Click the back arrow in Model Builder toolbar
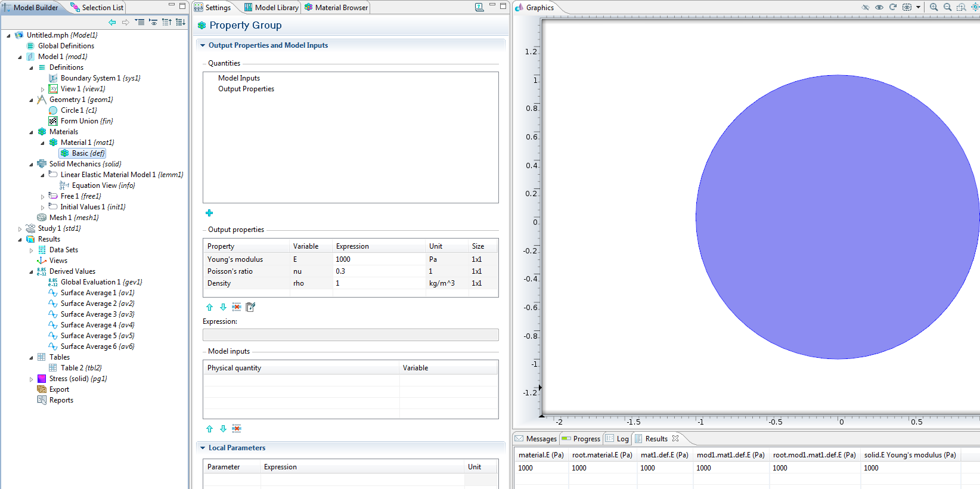Viewport: 980px width, 489px height. click(112, 22)
